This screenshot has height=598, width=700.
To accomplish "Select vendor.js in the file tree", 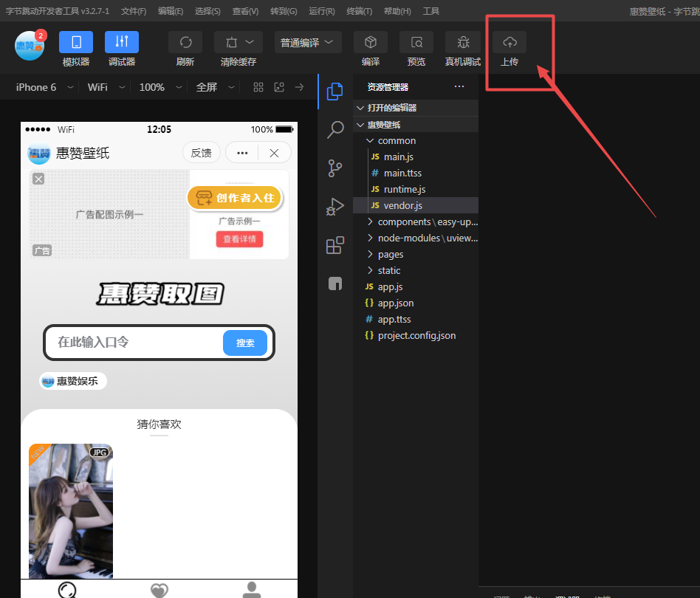I will pyautogui.click(x=416, y=205).
